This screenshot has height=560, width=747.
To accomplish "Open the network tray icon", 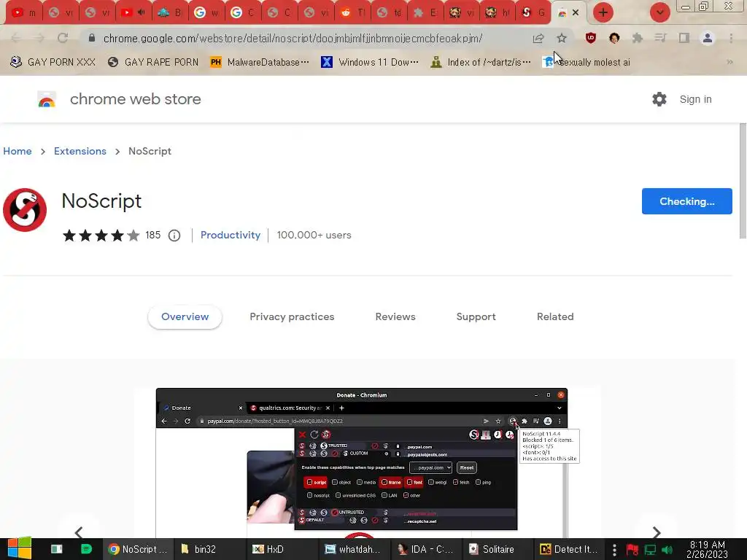I will point(650,549).
